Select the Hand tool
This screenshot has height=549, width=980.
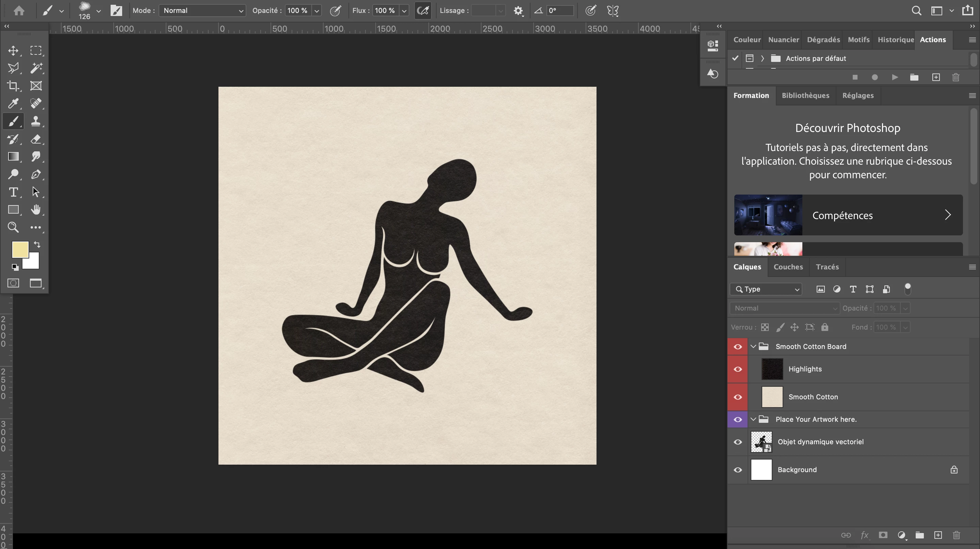tap(36, 210)
